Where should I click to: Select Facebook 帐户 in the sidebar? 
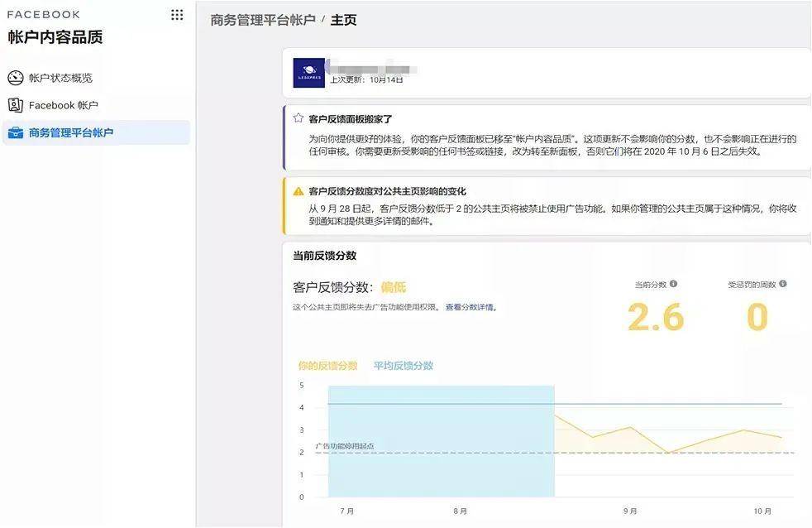[64, 105]
